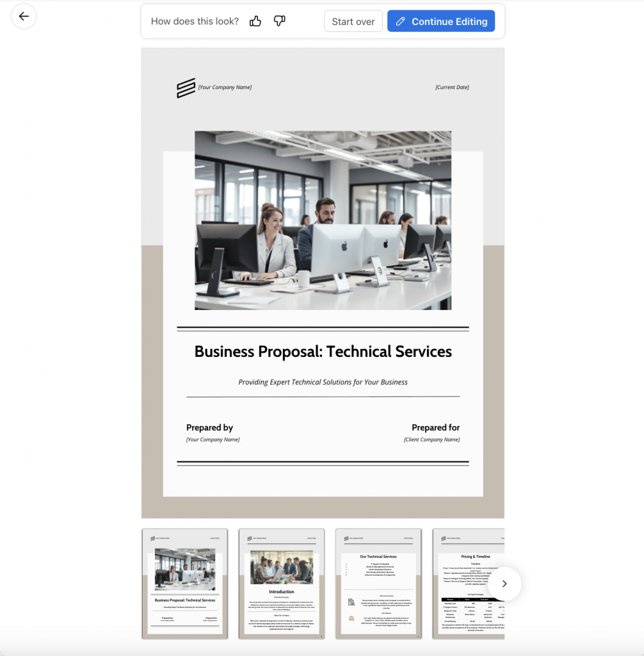
Task: Click the office photo on the cover
Action: click(323, 220)
